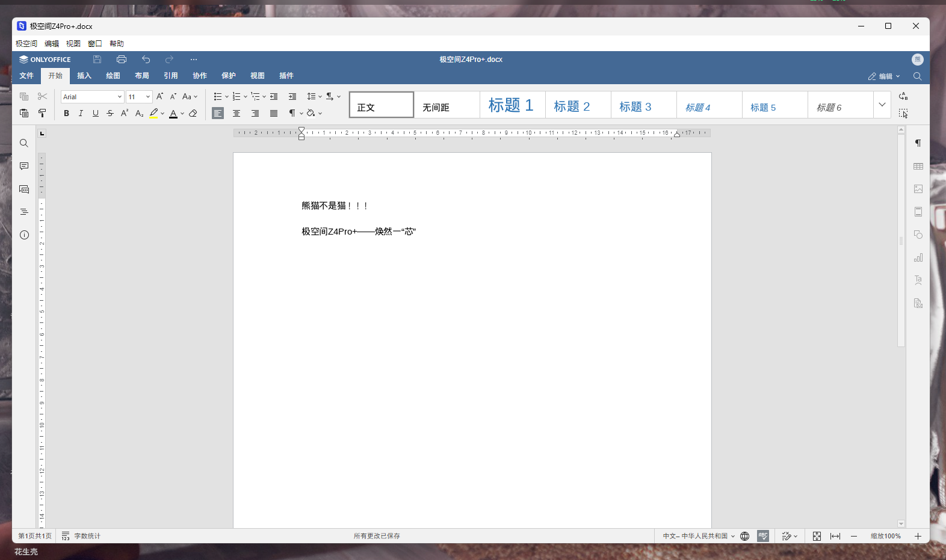Open the 极空间 menu
946x560 pixels.
(26, 44)
